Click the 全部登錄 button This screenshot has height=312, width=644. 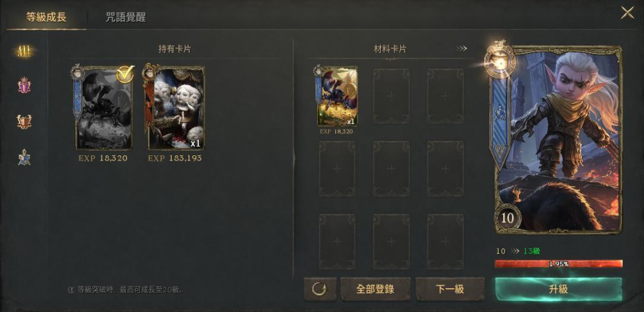coord(375,289)
